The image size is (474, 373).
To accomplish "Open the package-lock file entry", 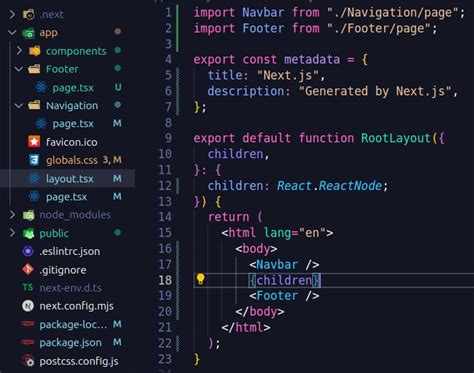I will coord(73,324).
